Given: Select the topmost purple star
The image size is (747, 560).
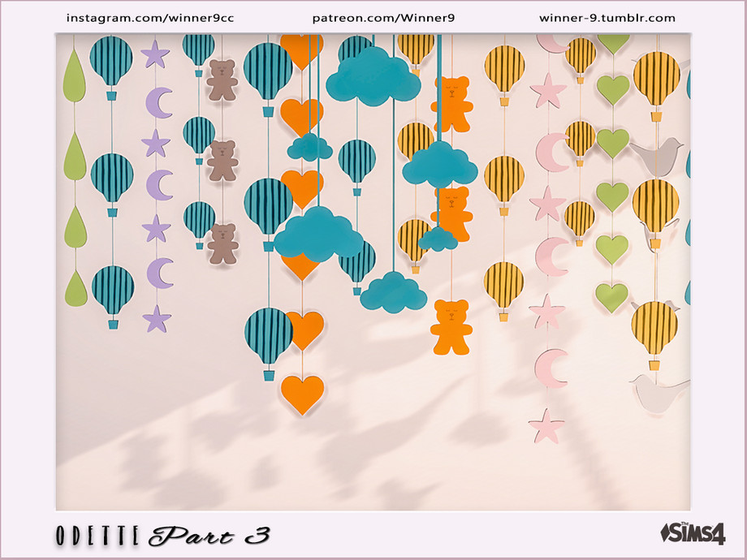Looking at the screenshot, I should (x=155, y=55).
